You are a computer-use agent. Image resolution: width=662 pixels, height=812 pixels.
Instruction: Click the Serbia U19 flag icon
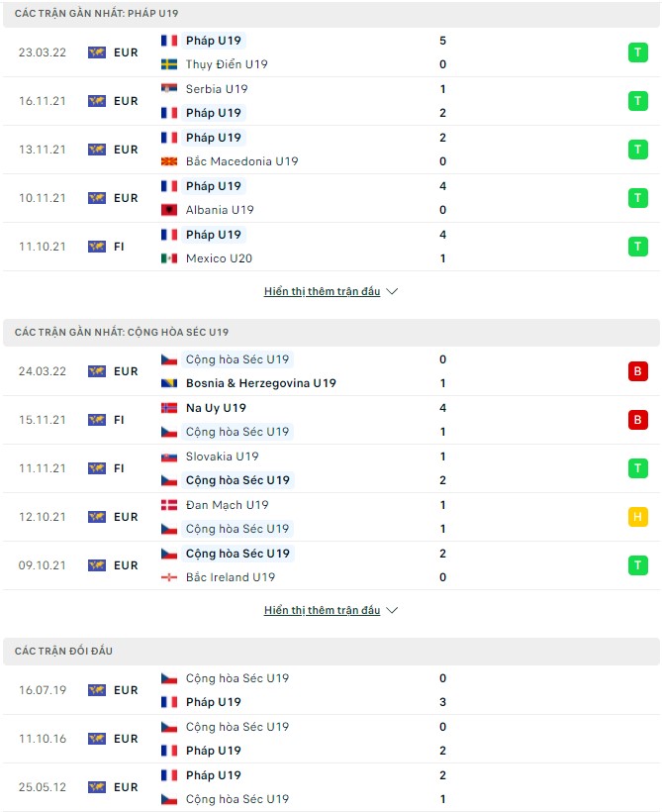[x=167, y=88]
